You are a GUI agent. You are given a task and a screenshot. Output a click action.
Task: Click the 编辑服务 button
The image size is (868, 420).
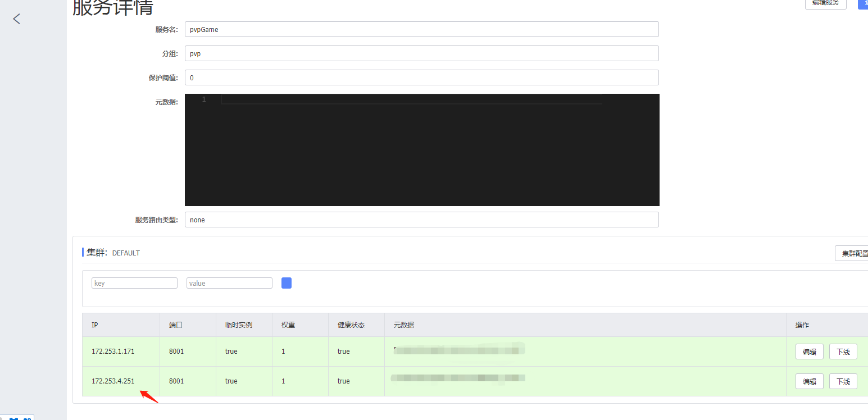[825, 3]
